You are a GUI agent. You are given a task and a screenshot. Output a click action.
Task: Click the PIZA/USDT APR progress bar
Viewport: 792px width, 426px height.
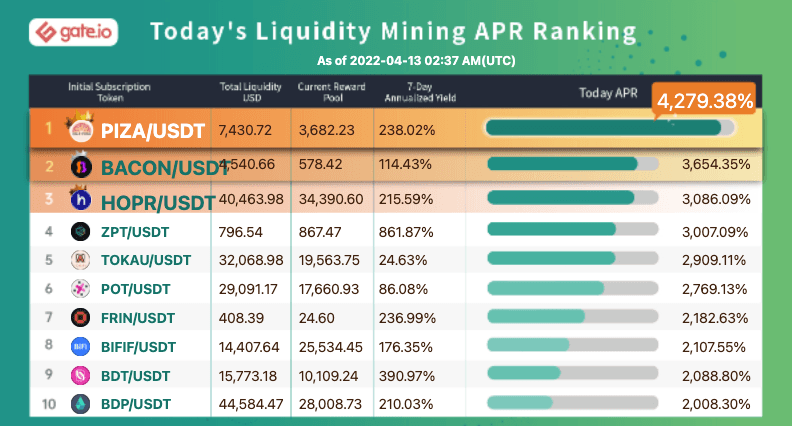[610, 127]
